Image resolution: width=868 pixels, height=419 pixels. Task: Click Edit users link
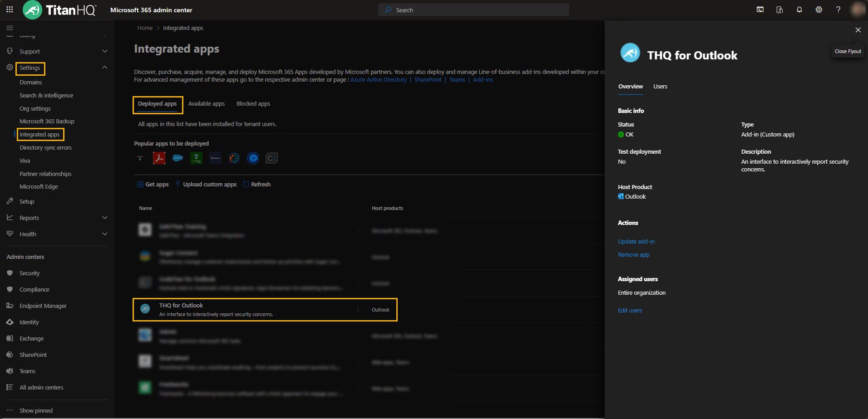coord(630,311)
